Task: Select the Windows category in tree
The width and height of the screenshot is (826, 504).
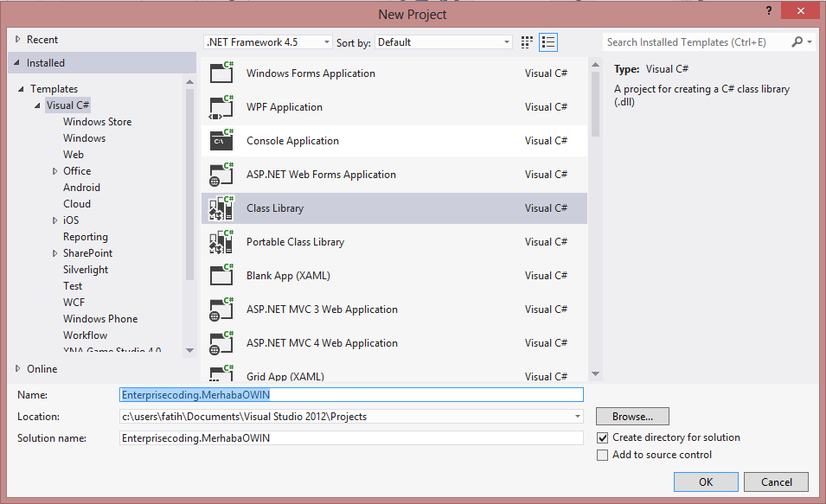Action: click(x=84, y=138)
